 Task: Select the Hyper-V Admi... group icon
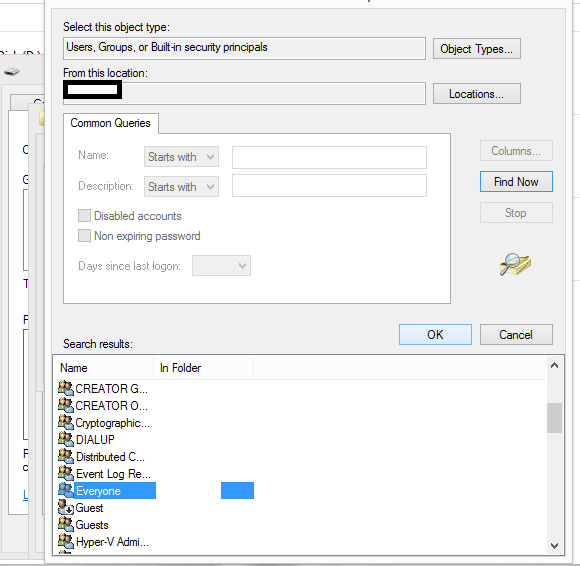pyautogui.click(x=66, y=541)
